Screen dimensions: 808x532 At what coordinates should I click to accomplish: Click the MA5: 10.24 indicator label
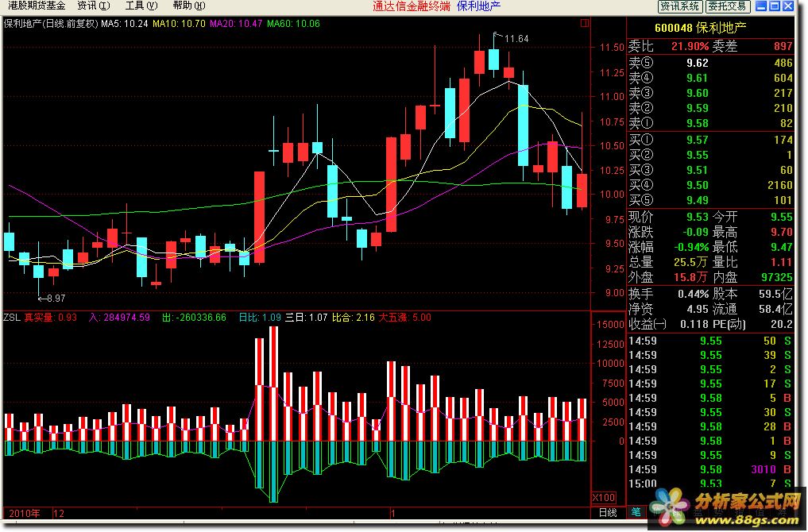tap(125, 24)
